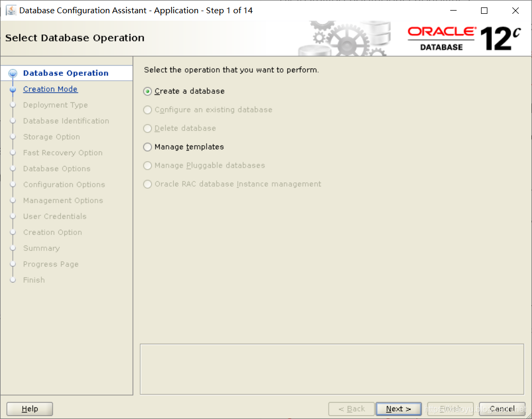The width and height of the screenshot is (532, 419).
Task: Maximize the Database Configuration Assistant window
Action: click(484, 11)
